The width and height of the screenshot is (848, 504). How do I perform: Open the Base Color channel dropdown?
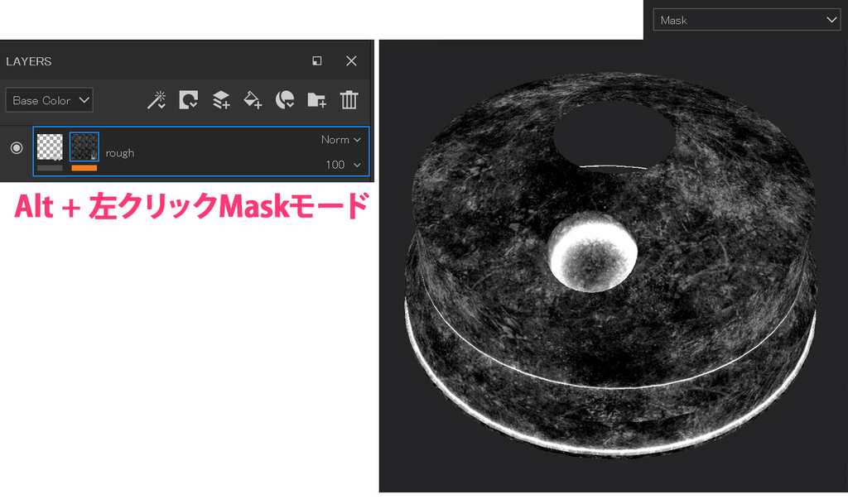point(49,100)
